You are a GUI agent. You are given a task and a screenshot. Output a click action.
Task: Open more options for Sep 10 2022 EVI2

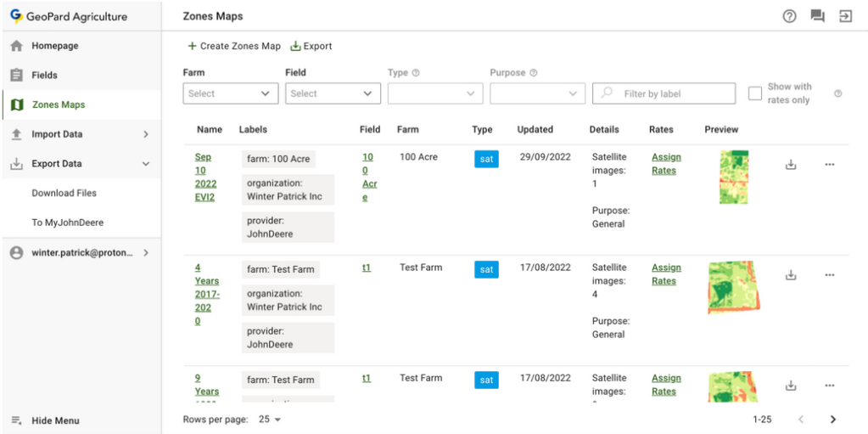[829, 165]
